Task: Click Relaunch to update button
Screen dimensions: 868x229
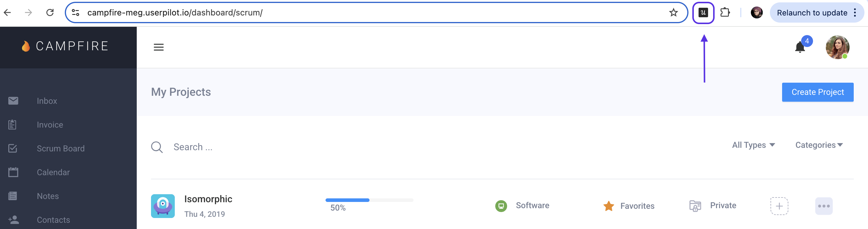Action: [812, 13]
